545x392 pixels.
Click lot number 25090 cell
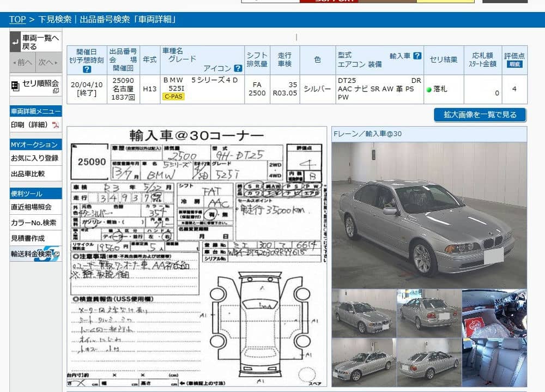coord(123,89)
